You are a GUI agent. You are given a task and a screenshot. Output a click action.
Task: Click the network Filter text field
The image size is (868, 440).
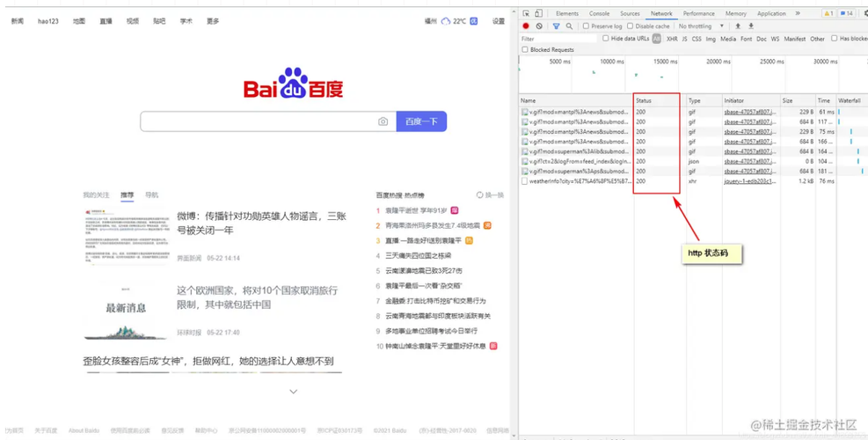click(x=558, y=39)
